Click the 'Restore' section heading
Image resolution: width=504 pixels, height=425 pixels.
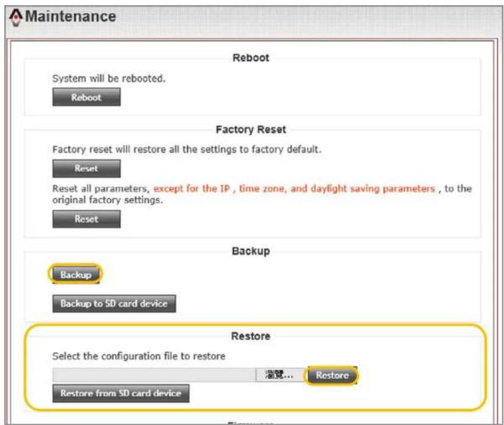[x=250, y=336]
